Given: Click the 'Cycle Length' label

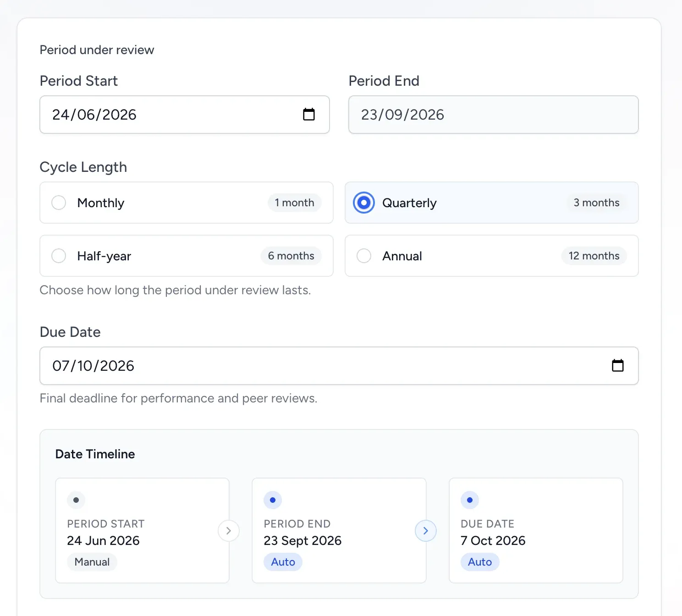Looking at the screenshot, I should (83, 167).
